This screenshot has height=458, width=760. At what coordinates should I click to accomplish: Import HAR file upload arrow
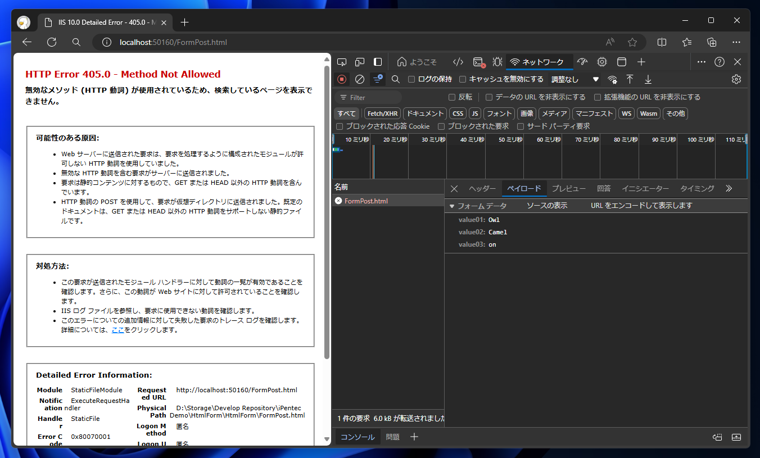[x=630, y=79]
